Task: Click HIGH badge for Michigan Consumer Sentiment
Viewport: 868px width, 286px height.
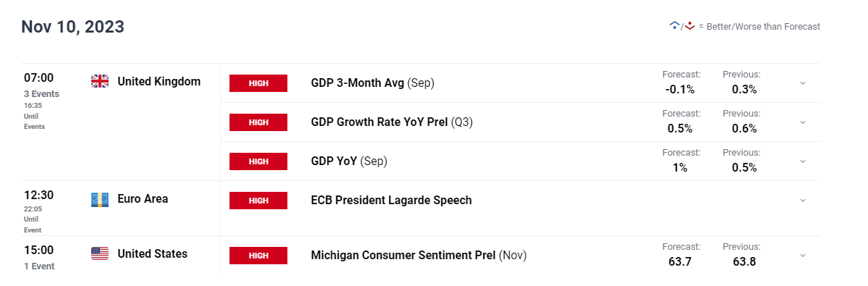Action: [x=258, y=256]
